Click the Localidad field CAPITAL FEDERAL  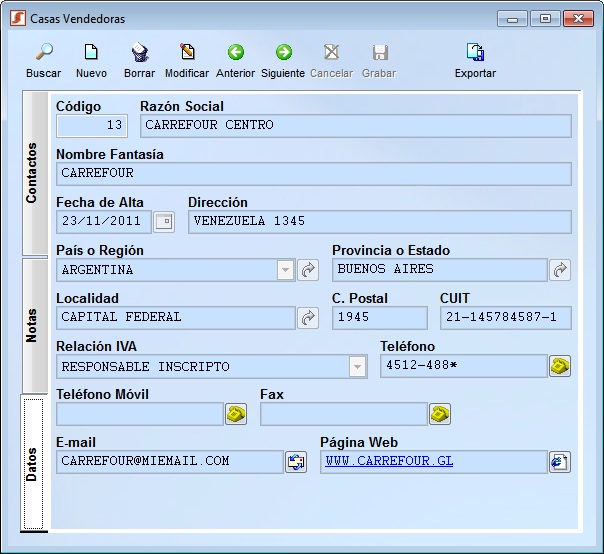click(x=176, y=318)
